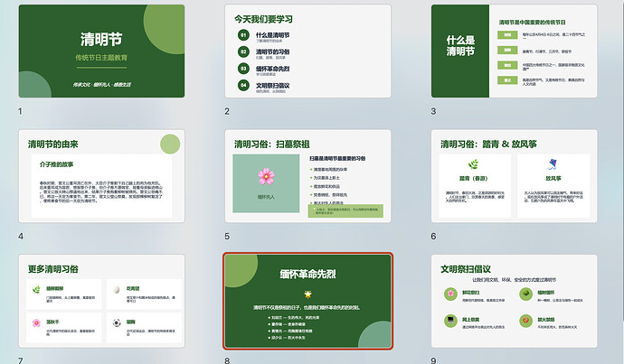Click the computer icon beside 网上祭奠
624x364 pixels.
pos(450,321)
